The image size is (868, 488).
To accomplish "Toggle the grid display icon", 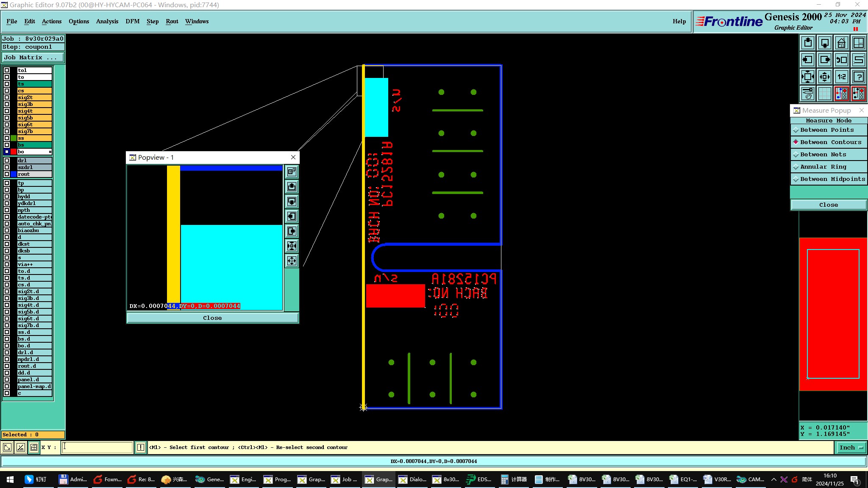I will [x=824, y=94].
